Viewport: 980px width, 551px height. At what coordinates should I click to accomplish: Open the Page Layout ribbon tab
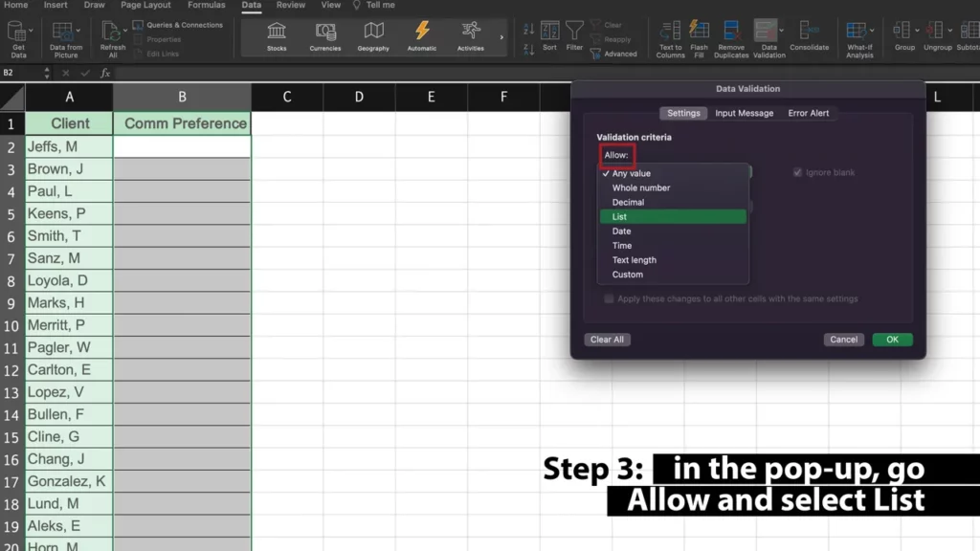coord(145,5)
